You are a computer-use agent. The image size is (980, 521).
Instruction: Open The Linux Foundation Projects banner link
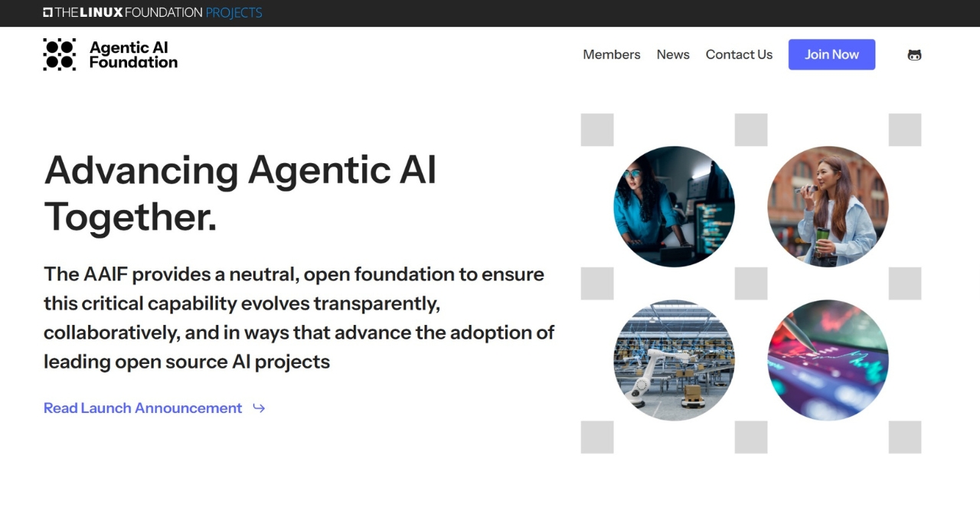[x=152, y=12]
